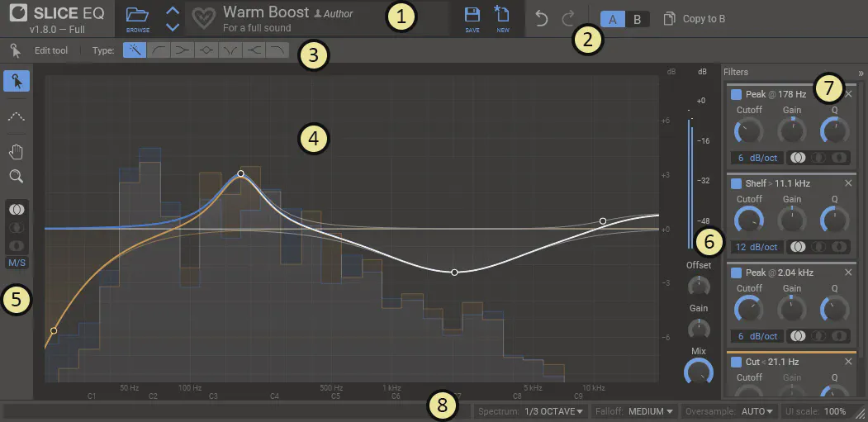Open the Spectrum 1/3 OCTAVE dropdown

coord(553,411)
